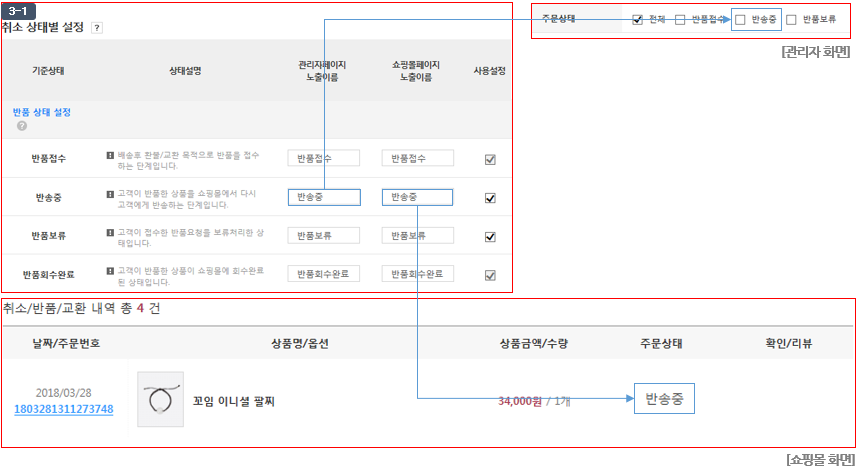
Task: Edit 반품회수완료 admin page display name field
Action: (x=324, y=274)
